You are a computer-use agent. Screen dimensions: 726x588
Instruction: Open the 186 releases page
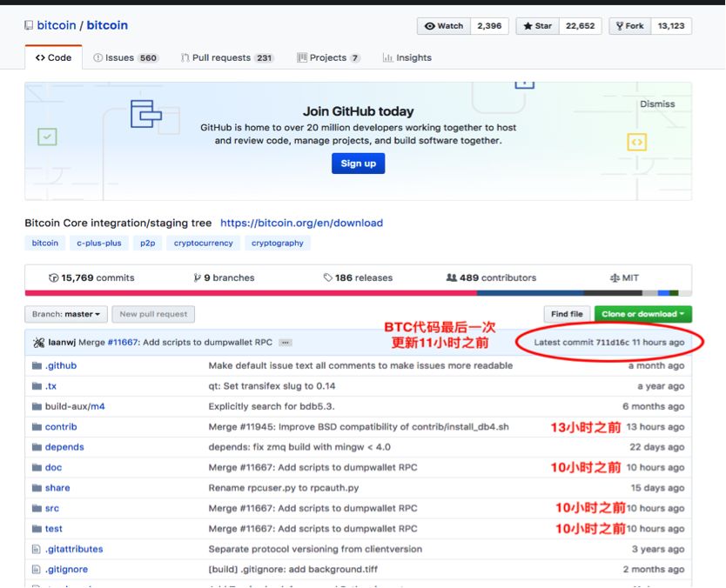point(358,277)
